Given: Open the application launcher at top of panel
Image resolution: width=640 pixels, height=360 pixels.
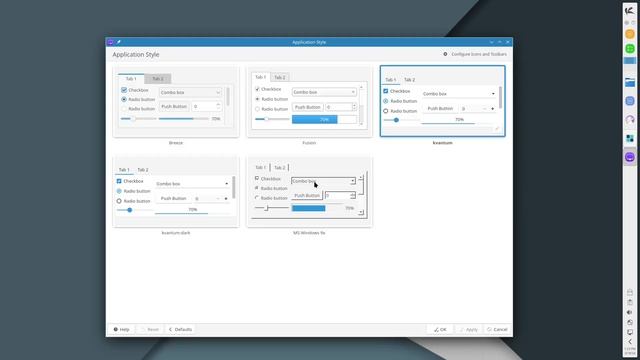Looking at the screenshot, I should (630, 11).
